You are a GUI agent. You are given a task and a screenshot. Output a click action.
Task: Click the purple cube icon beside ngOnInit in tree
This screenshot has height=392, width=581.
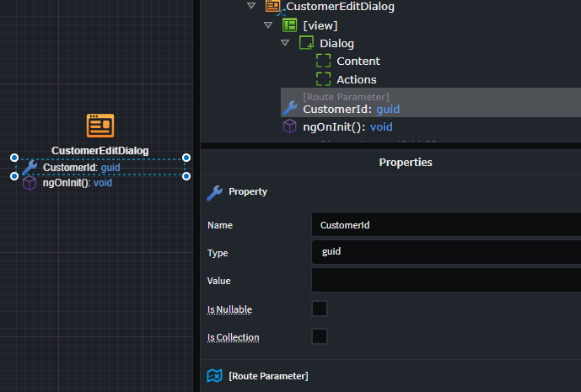tap(290, 126)
